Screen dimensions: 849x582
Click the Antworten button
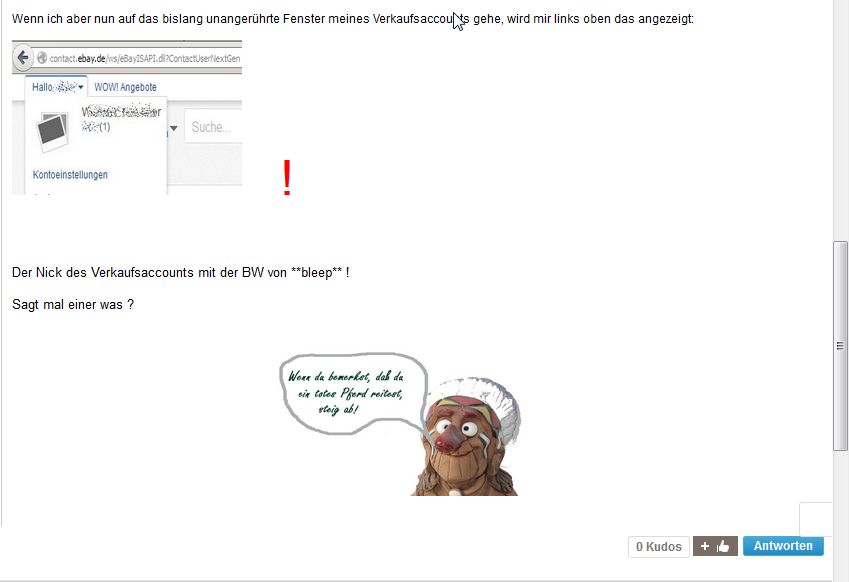pos(783,546)
